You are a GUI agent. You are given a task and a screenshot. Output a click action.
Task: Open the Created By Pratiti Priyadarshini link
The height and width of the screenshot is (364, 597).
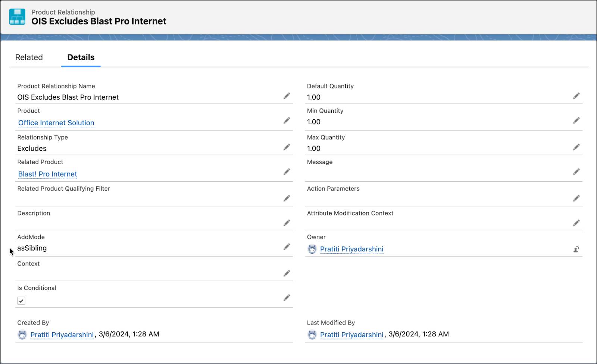(x=62, y=335)
